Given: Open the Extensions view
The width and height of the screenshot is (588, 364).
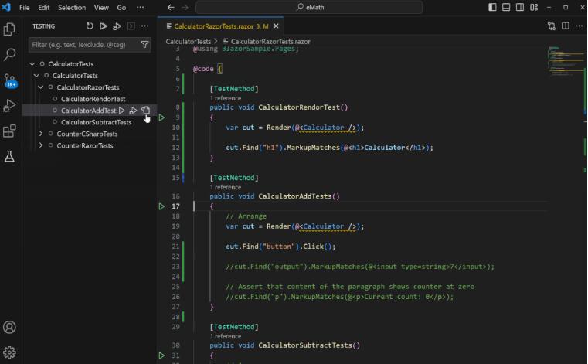Looking at the screenshot, I should point(10,131).
